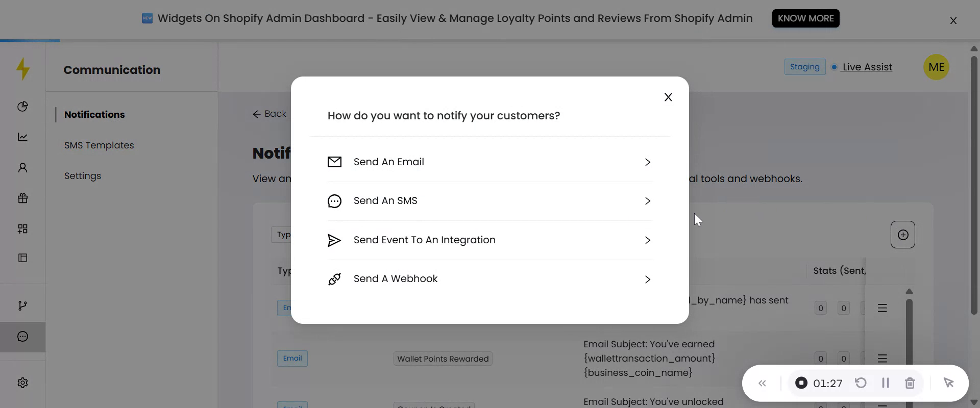Open the settings gear icon in sidebar
The height and width of the screenshot is (408, 980).
(22, 383)
